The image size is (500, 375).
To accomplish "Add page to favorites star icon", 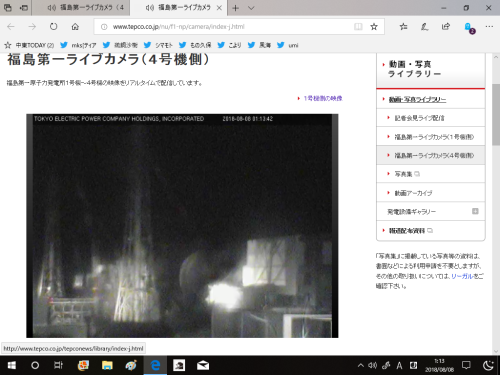I will tap(374, 27).
